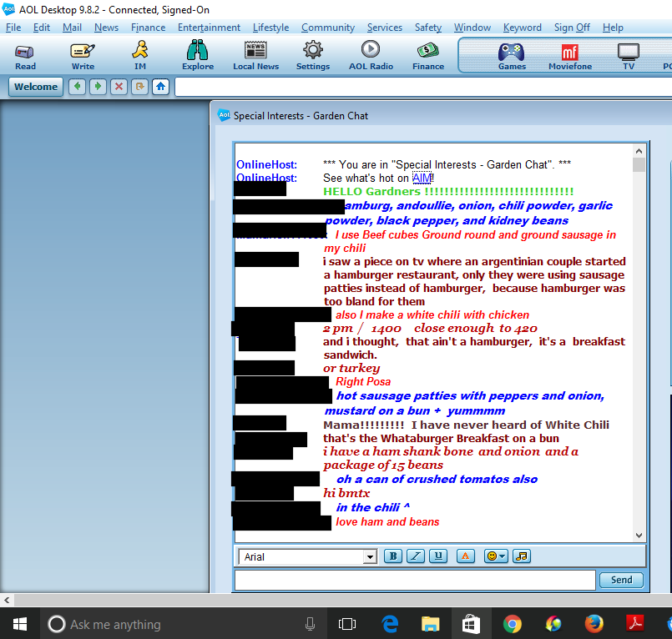Screen dimensions: 672x639
Task: Click the "Right Posa" chat message
Action: tap(363, 381)
